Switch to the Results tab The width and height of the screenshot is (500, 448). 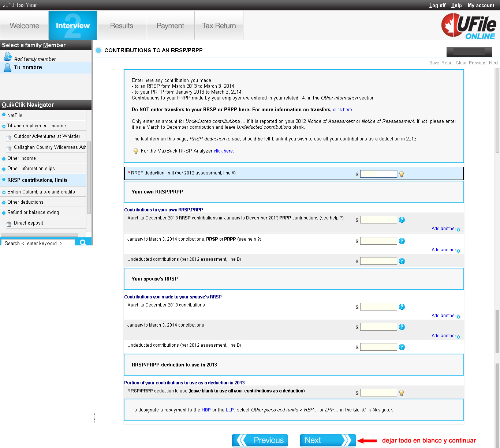[122, 26]
